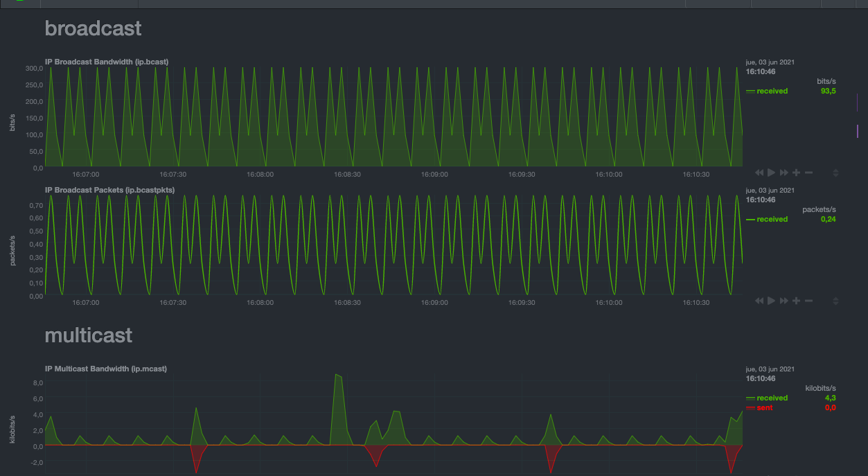Zoom out the IP Broadcast Packets chart
This screenshot has height=476, width=868.
click(808, 301)
